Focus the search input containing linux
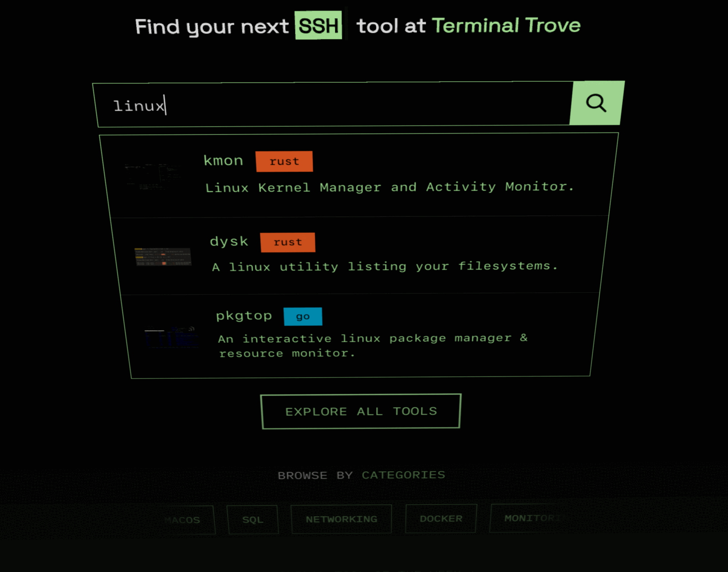This screenshot has height=572, width=728. (x=333, y=104)
